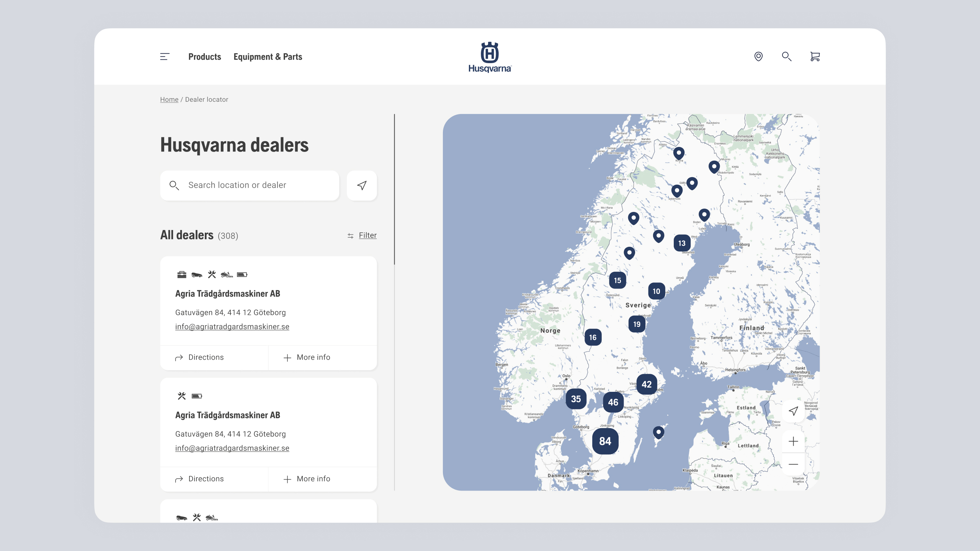Select the dealer pin near Boden
This screenshot has height=551, width=980.
click(704, 215)
